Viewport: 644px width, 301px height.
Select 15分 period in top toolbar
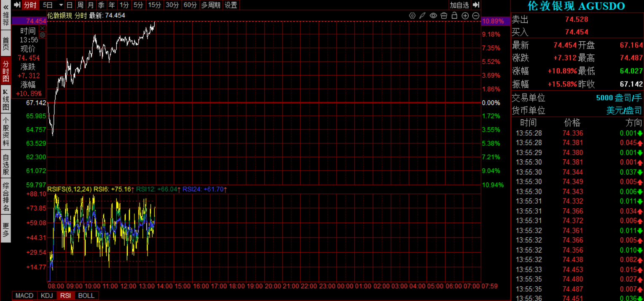154,5
